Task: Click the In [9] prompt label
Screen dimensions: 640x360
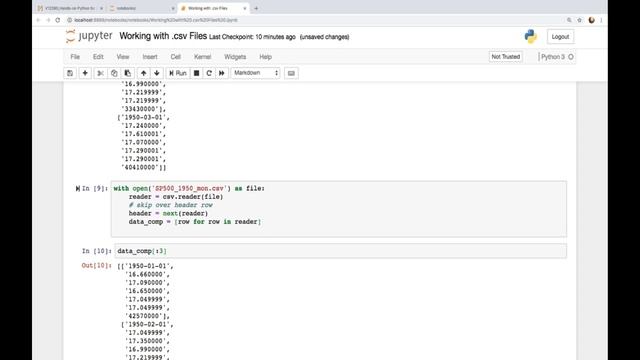Action: coord(95,189)
